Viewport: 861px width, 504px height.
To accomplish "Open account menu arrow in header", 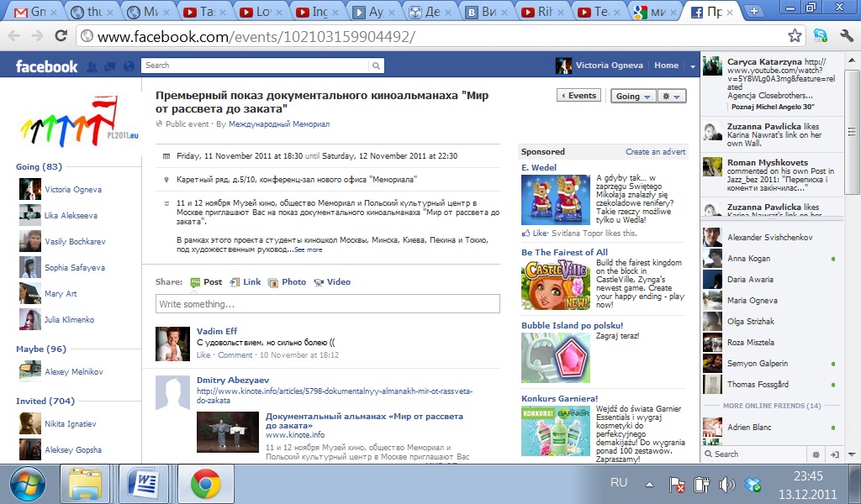I will [693, 66].
